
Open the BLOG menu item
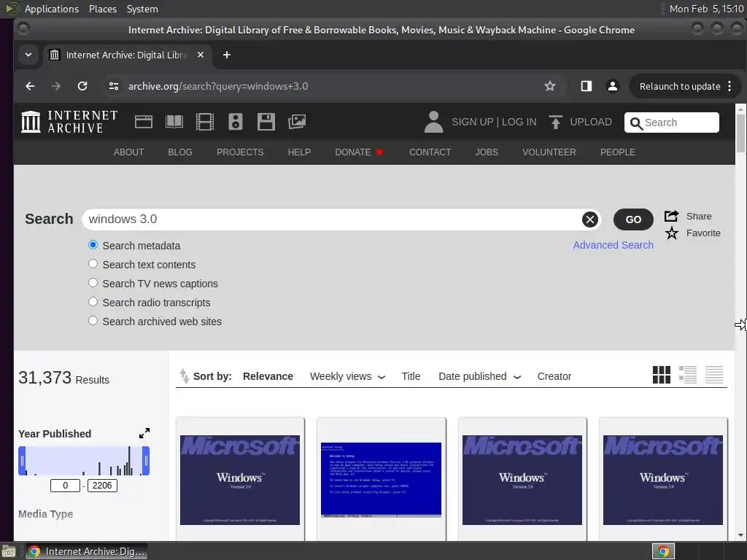(x=180, y=152)
